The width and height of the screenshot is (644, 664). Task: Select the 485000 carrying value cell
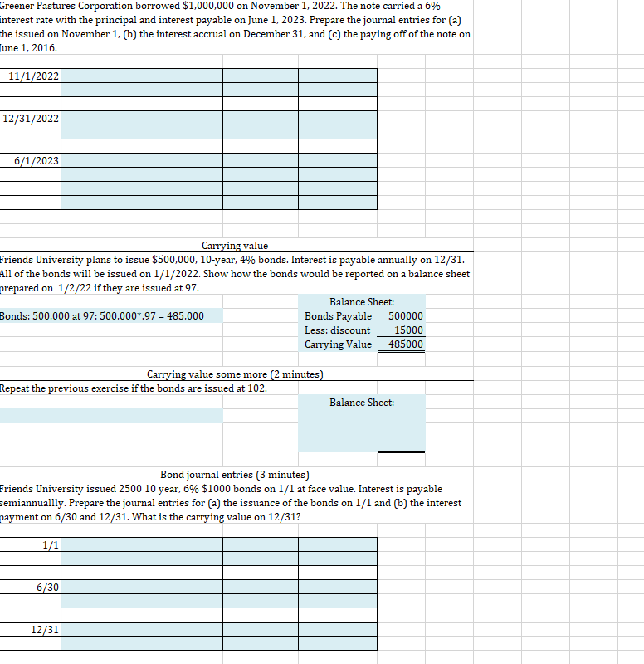click(402, 344)
